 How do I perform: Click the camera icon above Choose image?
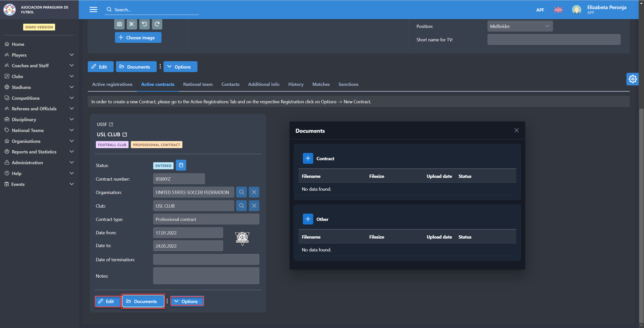tap(119, 24)
